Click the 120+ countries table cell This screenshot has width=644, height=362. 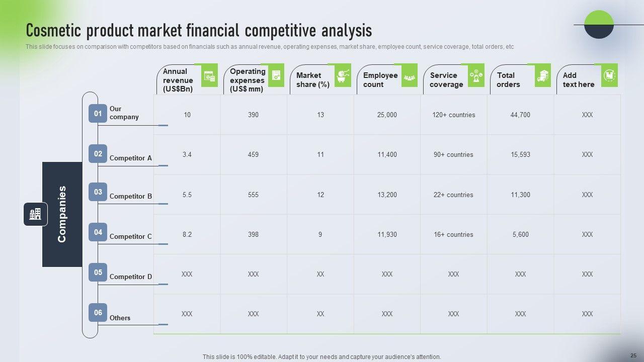tap(453, 115)
